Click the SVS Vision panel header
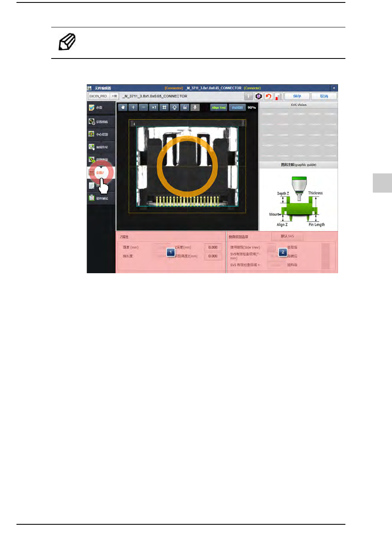392x537 pixels. coord(298,105)
